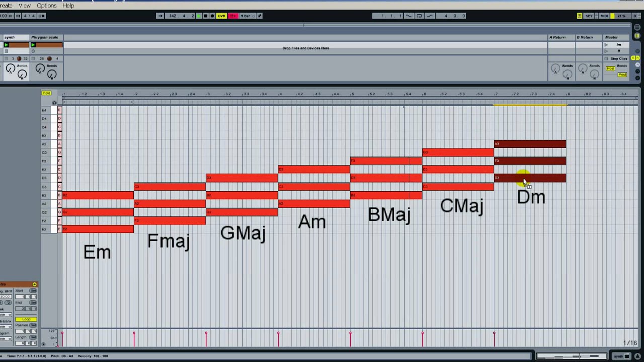Open the Sub-Bank dropdown
The width and height of the screenshot is (644, 362).
click(x=6, y=327)
